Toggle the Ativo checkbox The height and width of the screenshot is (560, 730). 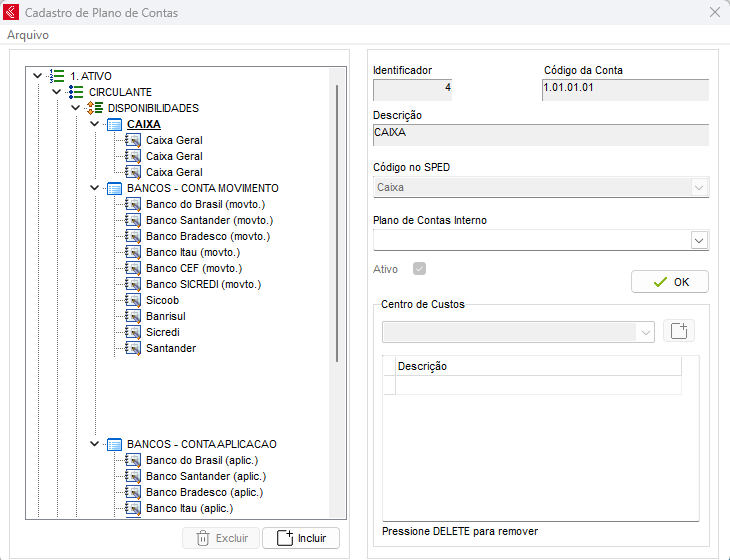(x=419, y=268)
